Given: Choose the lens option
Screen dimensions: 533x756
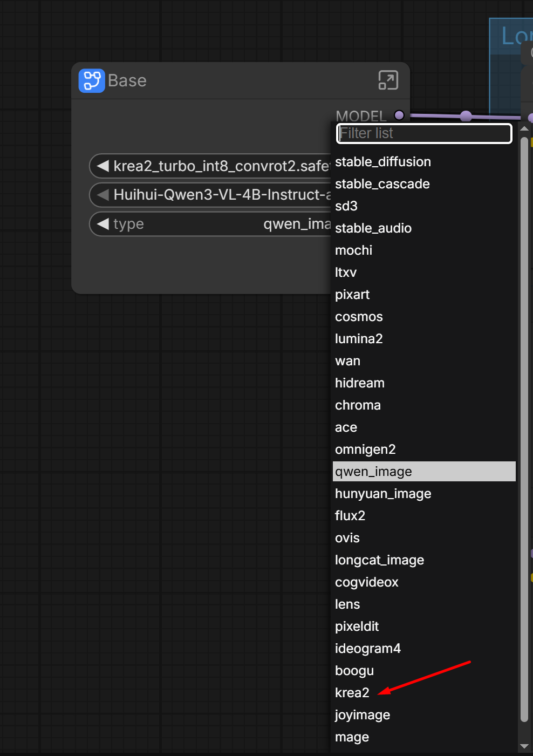Looking at the screenshot, I should (x=424, y=604).
